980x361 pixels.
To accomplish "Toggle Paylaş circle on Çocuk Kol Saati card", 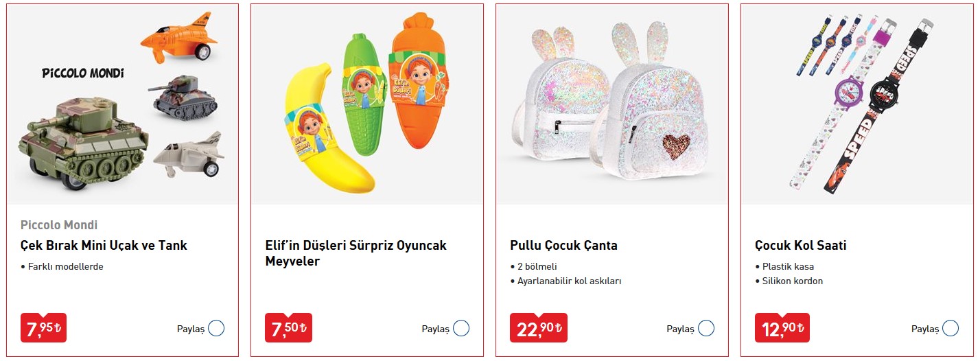I will 950,328.
